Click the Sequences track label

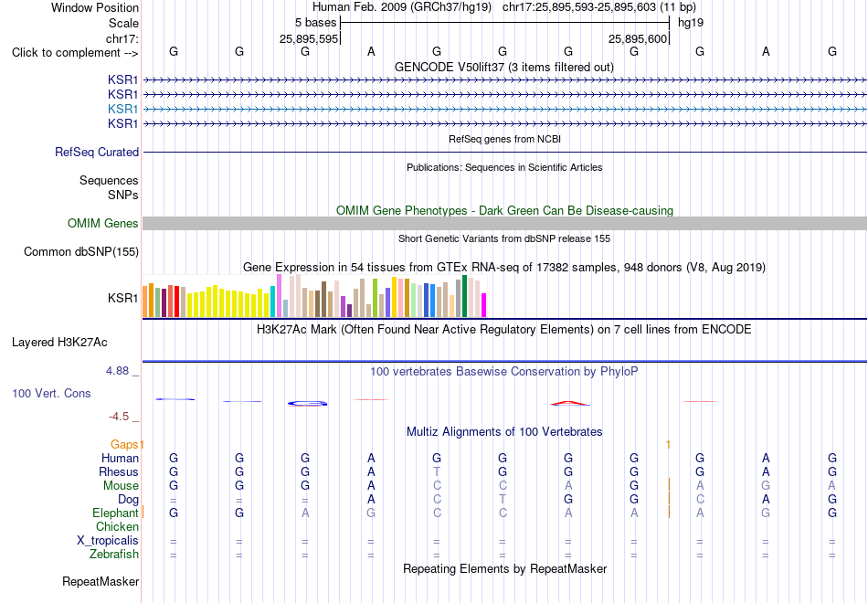click(109, 181)
